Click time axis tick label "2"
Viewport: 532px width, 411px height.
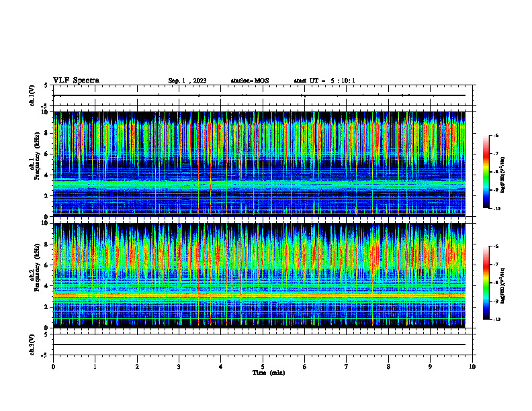point(137,367)
